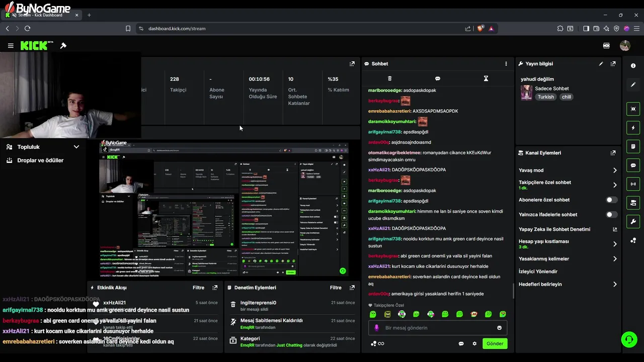Click the hourglass icon in chat toolbar
The height and width of the screenshot is (362, 644).
[x=486, y=78]
